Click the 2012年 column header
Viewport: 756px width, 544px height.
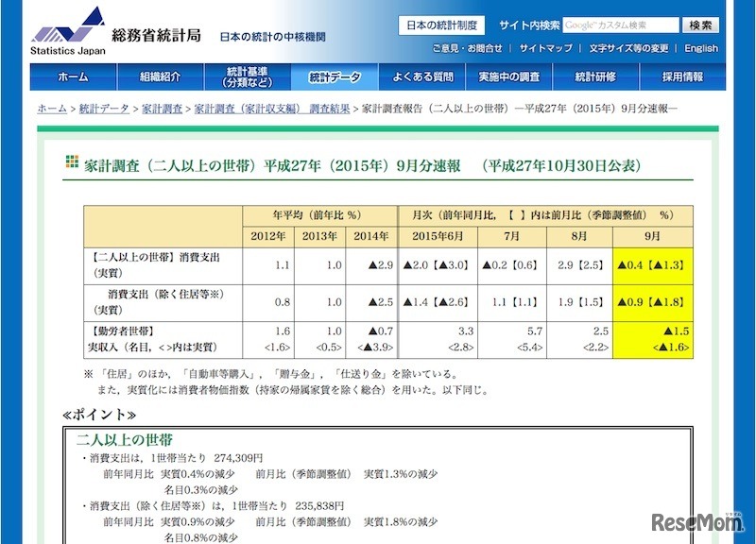pyautogui.click(x=268, y=237)
